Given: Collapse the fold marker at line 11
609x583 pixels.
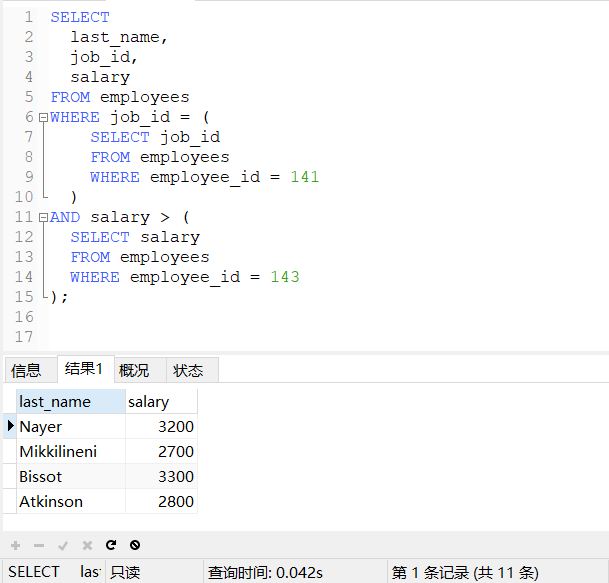Looking at the screenshot, I should pos(44,218).
